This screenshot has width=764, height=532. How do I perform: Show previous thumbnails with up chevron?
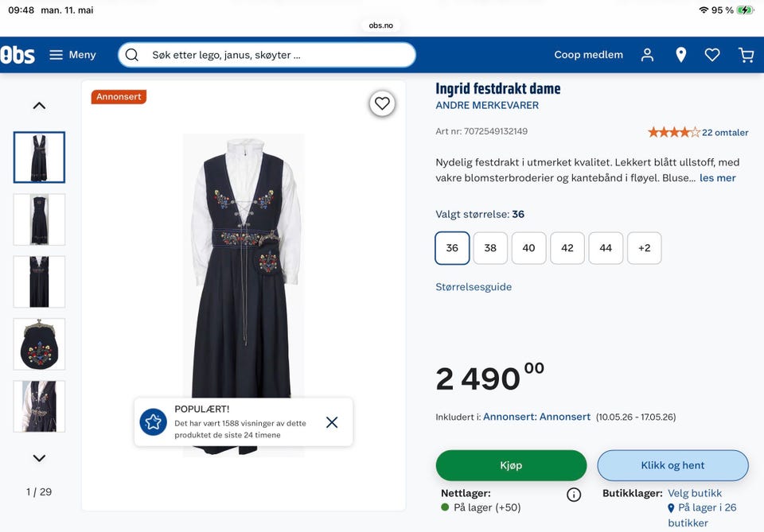[40, 106]
